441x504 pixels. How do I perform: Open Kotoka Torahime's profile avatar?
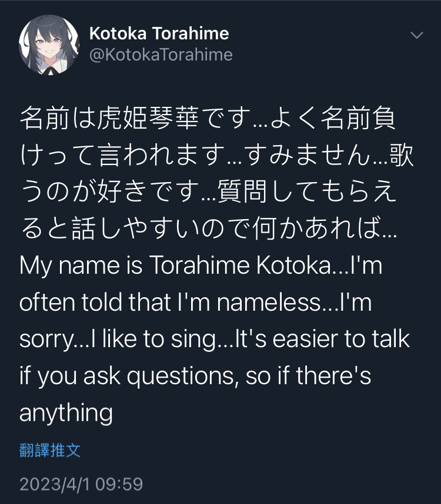[x=49, y=45]
